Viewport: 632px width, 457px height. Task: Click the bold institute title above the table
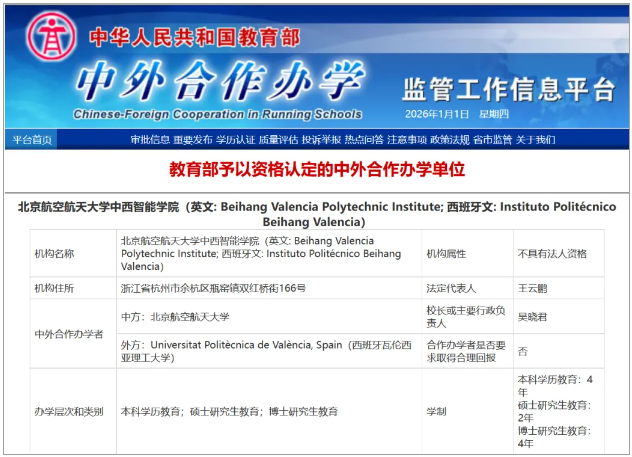pos(314,213)
